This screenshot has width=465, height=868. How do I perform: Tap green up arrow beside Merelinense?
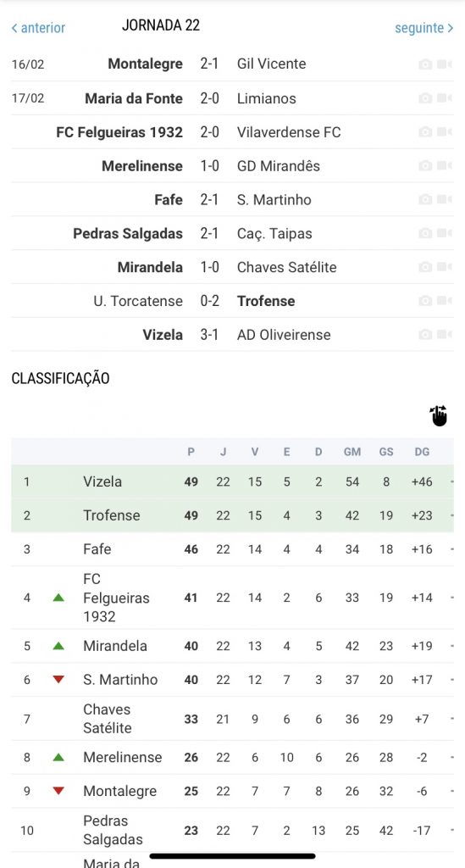pyautogui.click(x=58, y=757)
